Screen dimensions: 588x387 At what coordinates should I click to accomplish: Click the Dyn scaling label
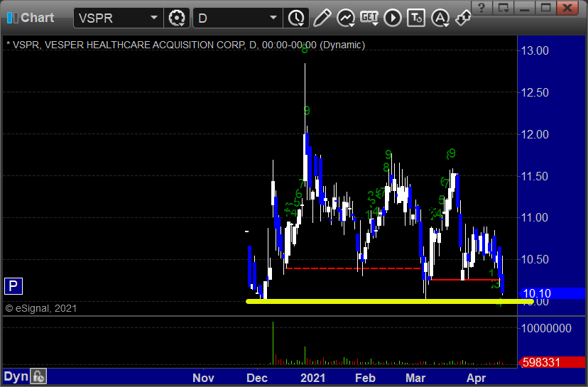[16, 376]
